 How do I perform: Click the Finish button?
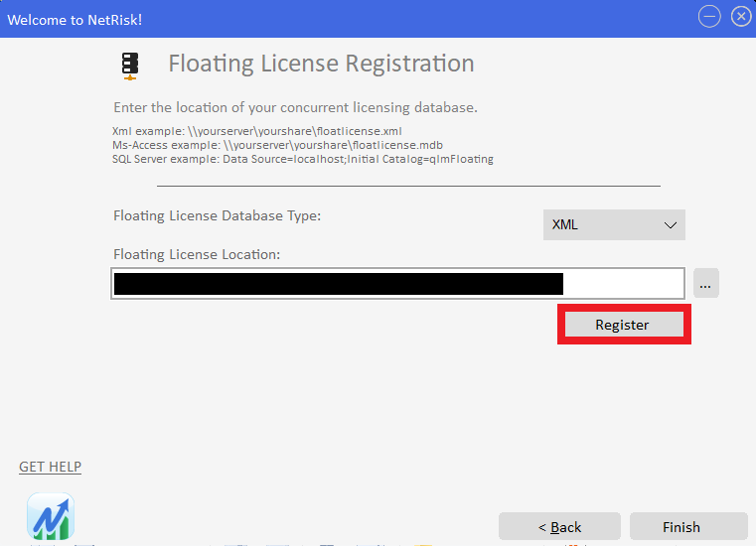coord(688,527)
